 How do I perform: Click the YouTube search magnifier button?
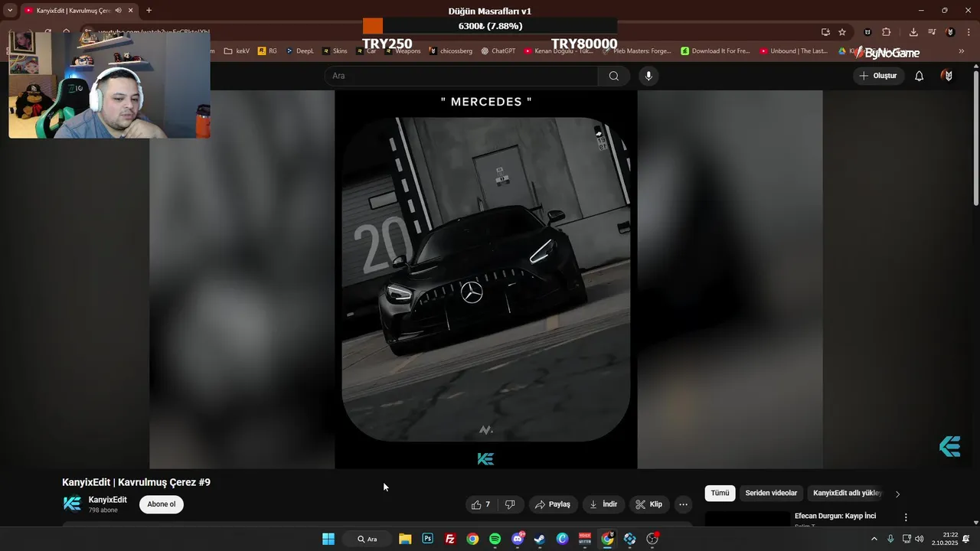point(613,76)
